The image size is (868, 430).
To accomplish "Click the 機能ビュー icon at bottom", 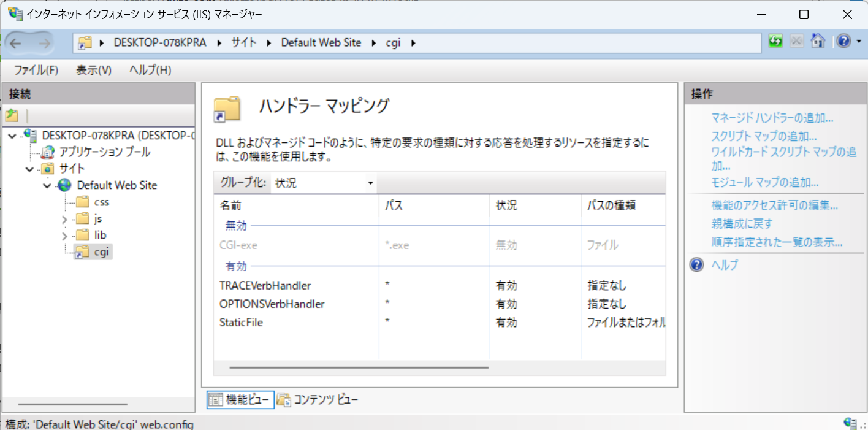I will pos(215,400).
